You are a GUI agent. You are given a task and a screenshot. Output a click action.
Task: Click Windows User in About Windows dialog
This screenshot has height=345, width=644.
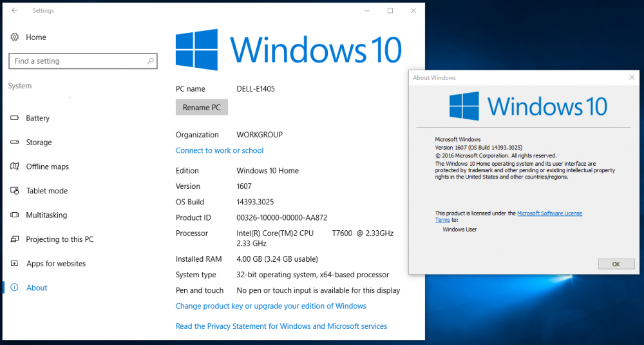click(460, 230)
